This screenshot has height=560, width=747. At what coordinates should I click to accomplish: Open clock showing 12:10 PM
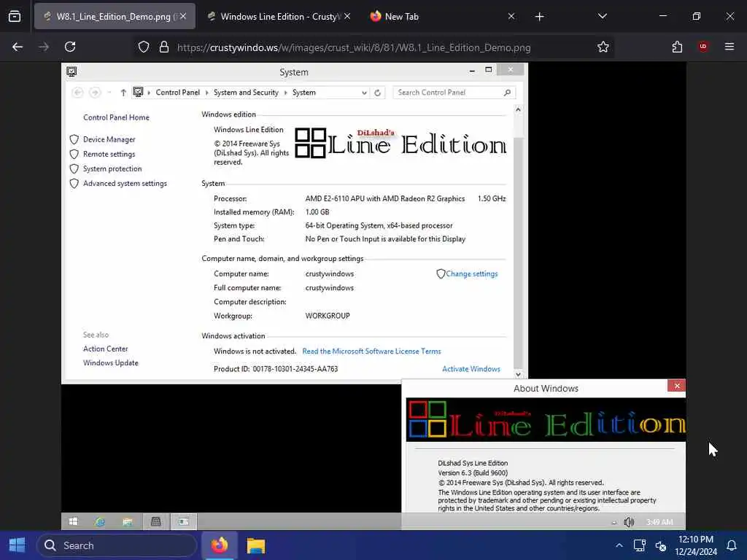tap(695, 545)
